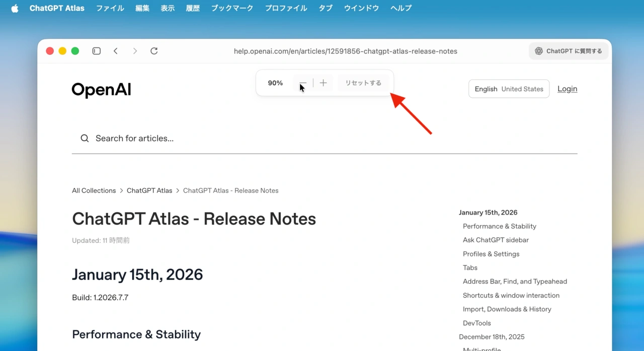Navigate back using the back arrow
Image resolution: width=644 pixels, height=351 pixels.
pos(116,51)
